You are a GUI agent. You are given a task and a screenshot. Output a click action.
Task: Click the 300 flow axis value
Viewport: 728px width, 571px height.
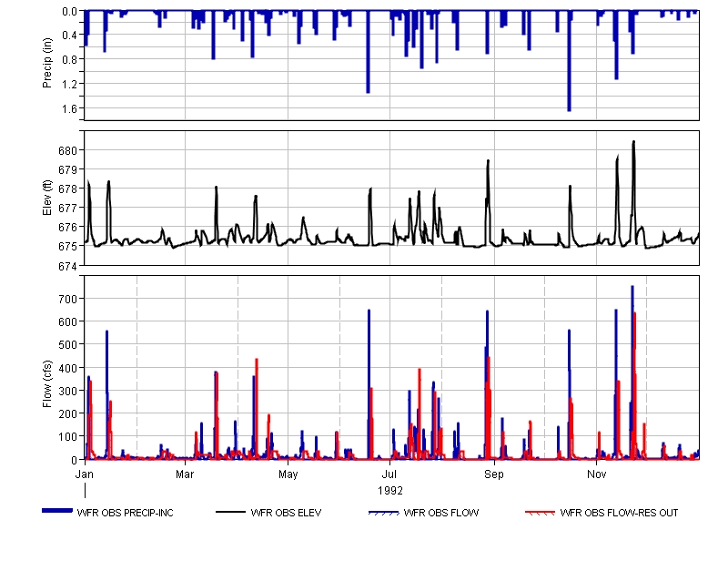coord(67,391)
